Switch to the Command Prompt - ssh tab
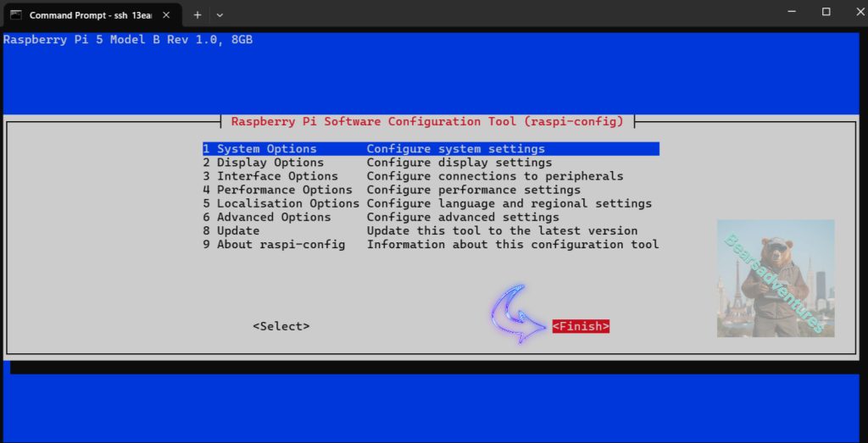The width and height of the screenshot is (868, 443). [x=92, y=15]
